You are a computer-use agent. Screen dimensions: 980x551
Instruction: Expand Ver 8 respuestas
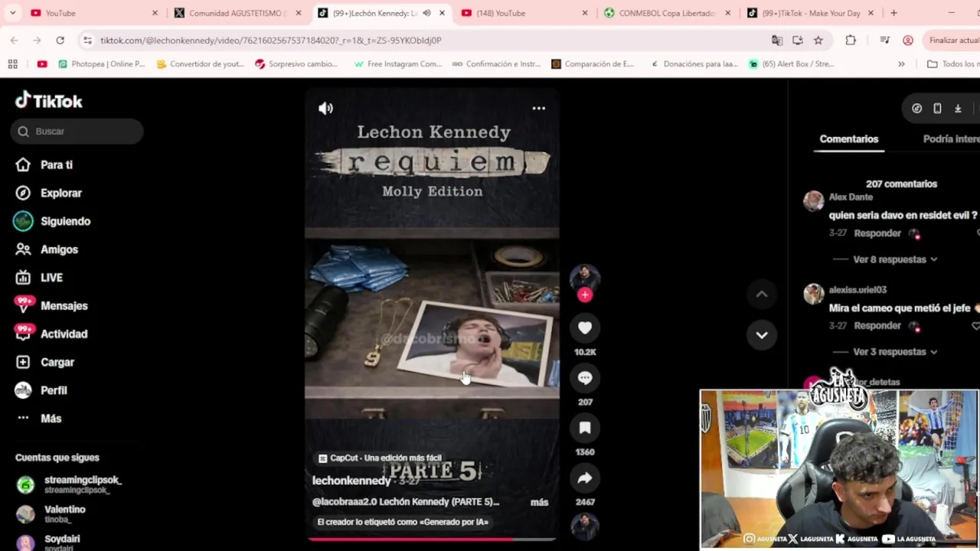[x=895, y=259]
